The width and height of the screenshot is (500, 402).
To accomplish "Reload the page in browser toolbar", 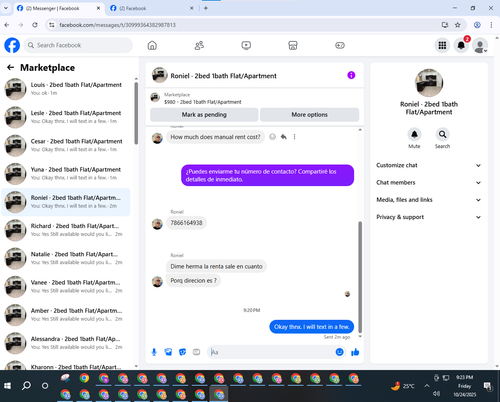I will (x=35, y=25).
